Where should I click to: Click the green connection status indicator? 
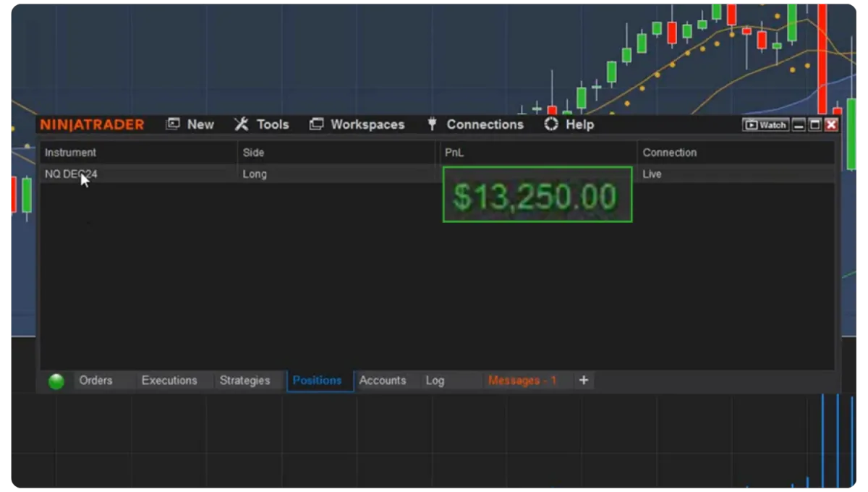pyautogui.click(x=56, y=381)
